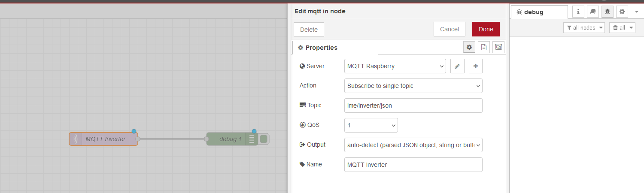Open configuration nodes gear icon in sidebar
Image resolution: width=644 pixels, height=193 pixels.
[x=622, y=12]
